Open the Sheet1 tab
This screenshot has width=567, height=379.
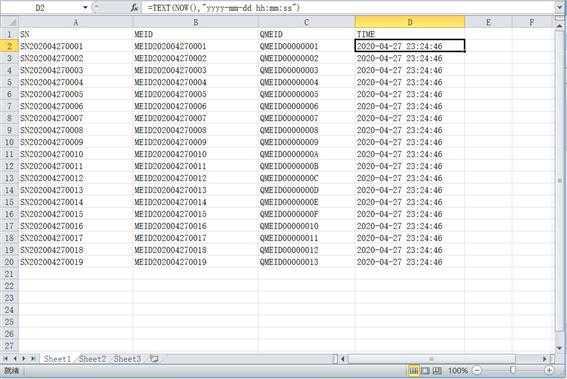coord(57,359)
